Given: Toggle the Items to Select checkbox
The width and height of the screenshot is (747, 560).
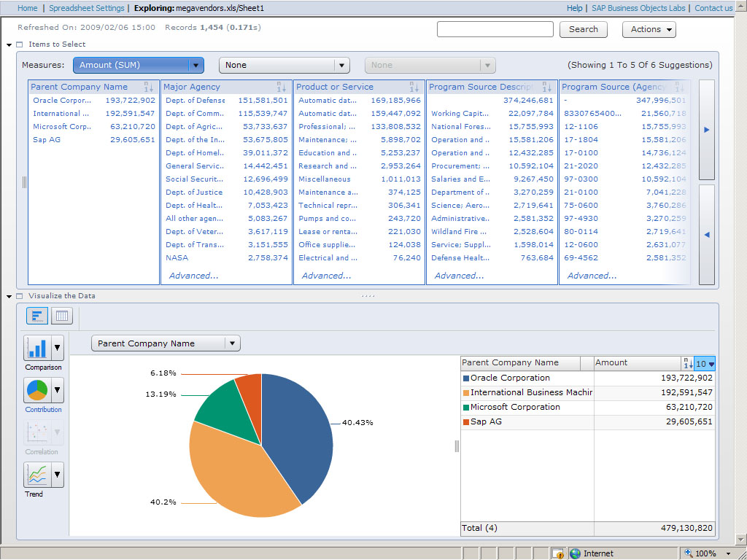Looking at the screenshot, I should coord(20,44).
